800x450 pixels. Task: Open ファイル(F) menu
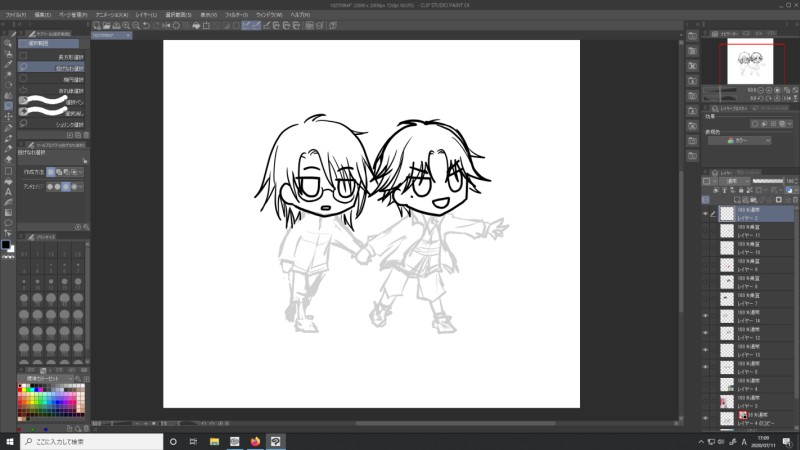pos(16,15)
